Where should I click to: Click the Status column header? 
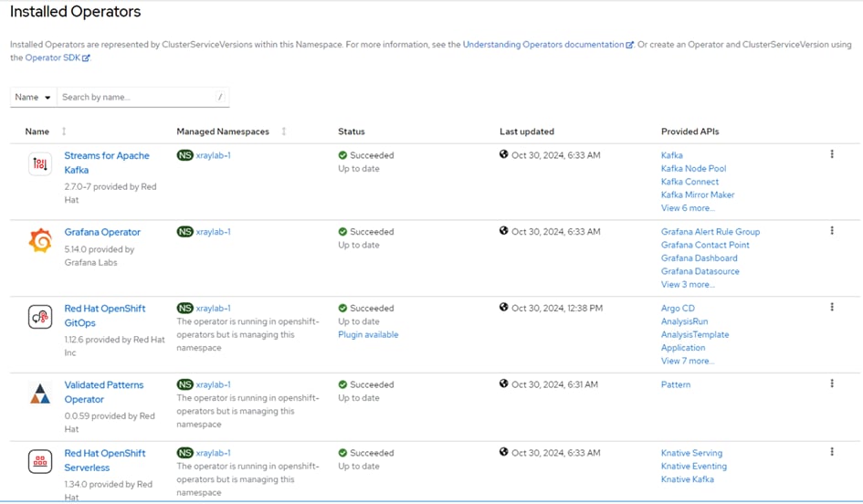point(352,131)
